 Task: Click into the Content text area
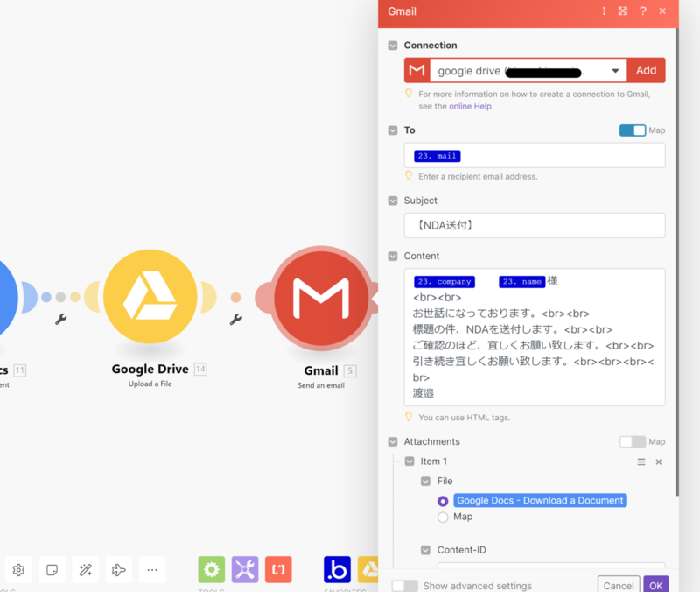coord(535,337)
